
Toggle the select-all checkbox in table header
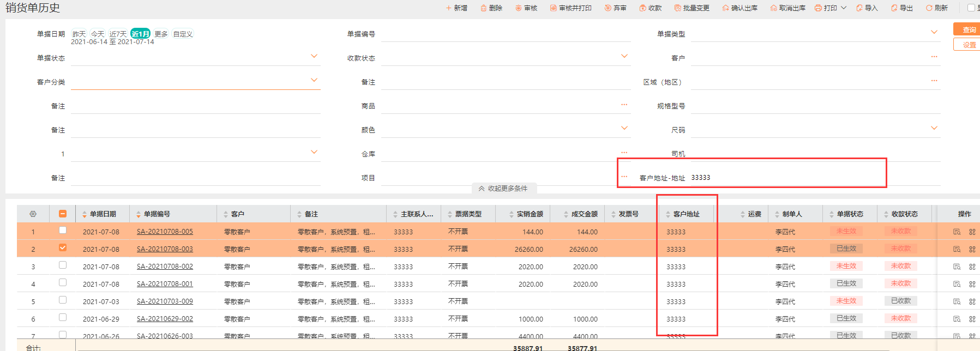pyautogui.click(x=63, y=214)
